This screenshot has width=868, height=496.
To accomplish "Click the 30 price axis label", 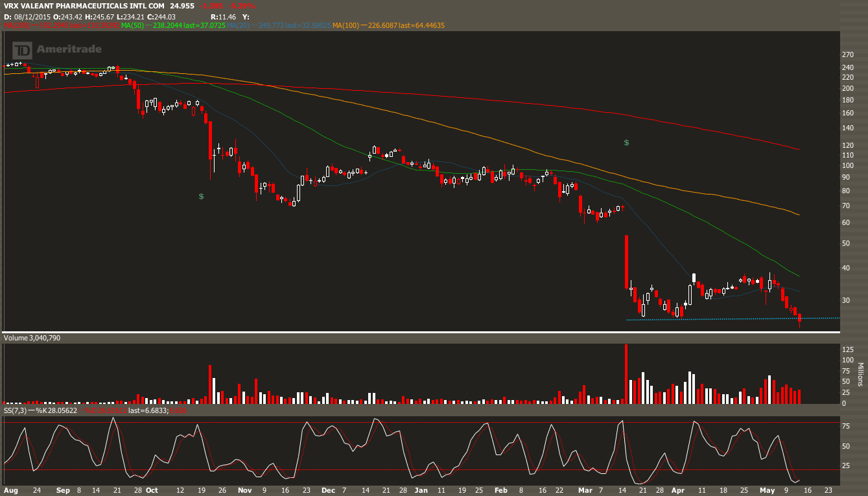I will [x=845, y=300].
